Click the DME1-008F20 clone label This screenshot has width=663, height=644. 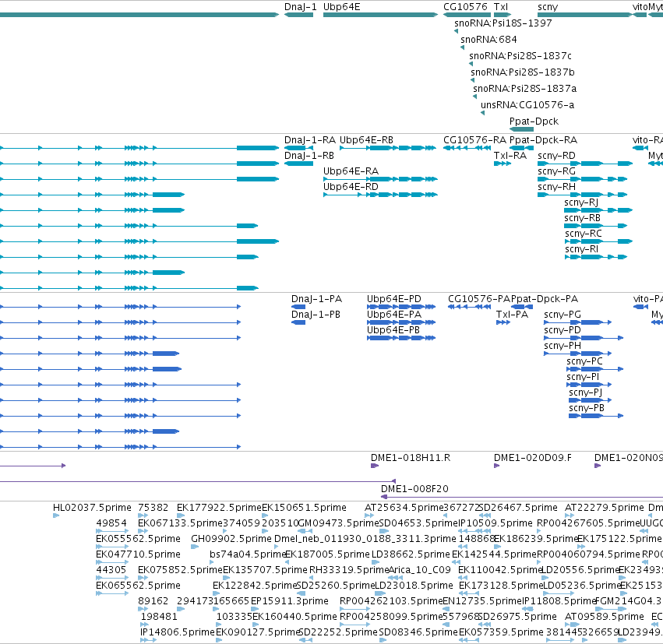point(414,489)
